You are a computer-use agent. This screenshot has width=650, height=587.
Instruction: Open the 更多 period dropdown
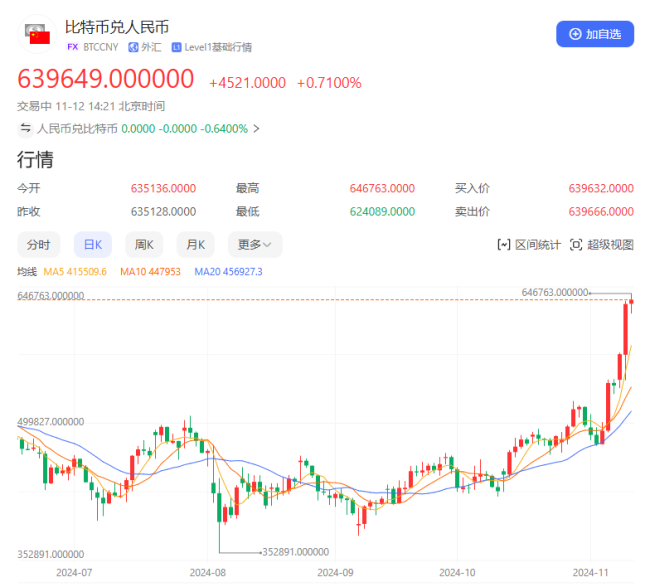point(255,245)
